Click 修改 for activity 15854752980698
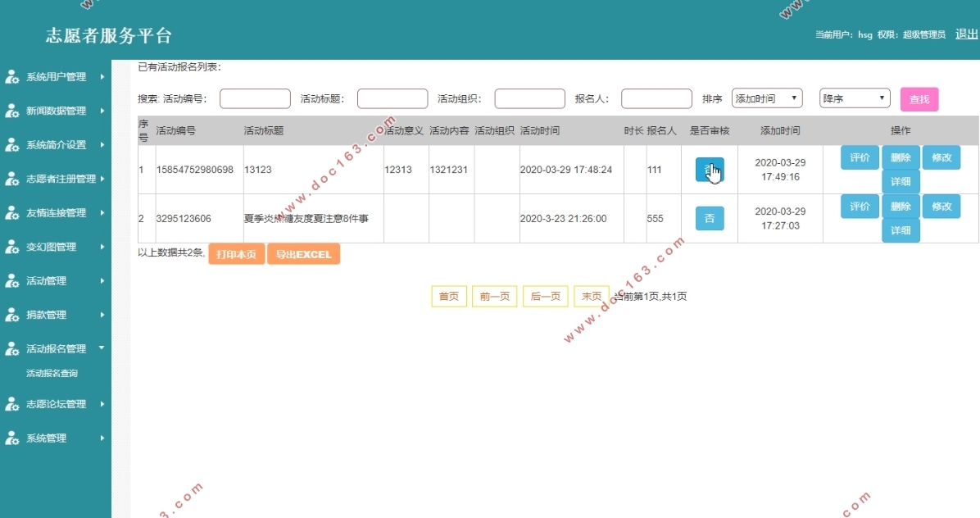 click(x=941, y=157)
